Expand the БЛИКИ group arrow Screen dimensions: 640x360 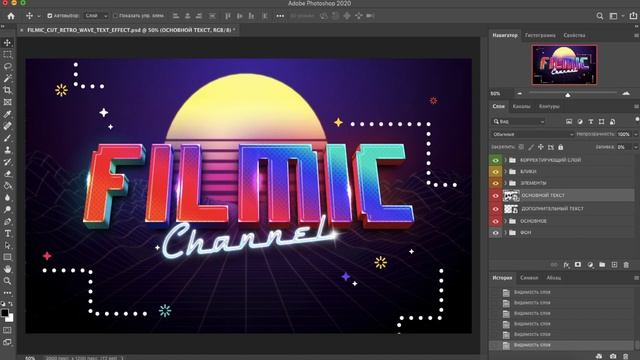tap(506, 172)
